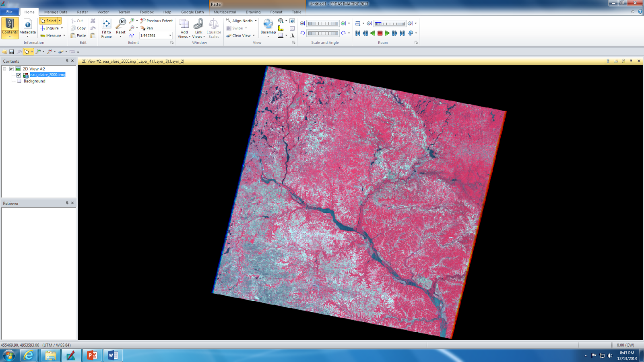The width and height of the screenshot is (644, 362).
Task: Toggle off the 2D View #2 checkbox
Action: tap(11, 69)
